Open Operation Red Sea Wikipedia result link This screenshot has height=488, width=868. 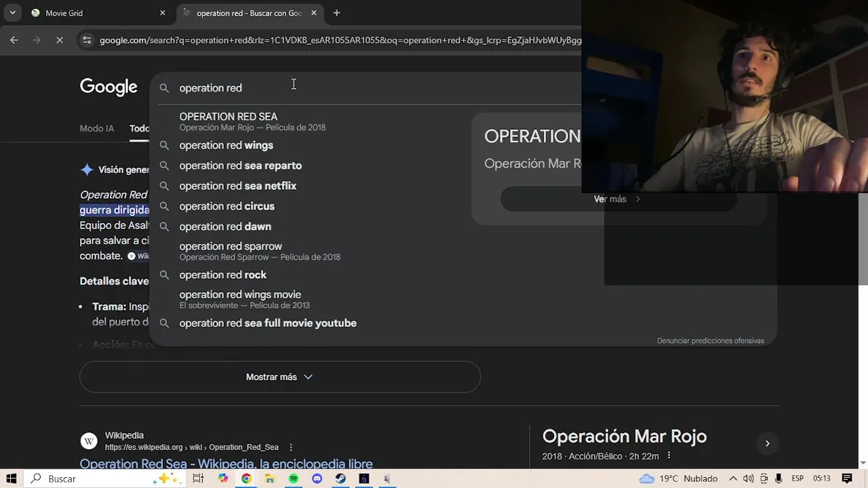point(226,464)
